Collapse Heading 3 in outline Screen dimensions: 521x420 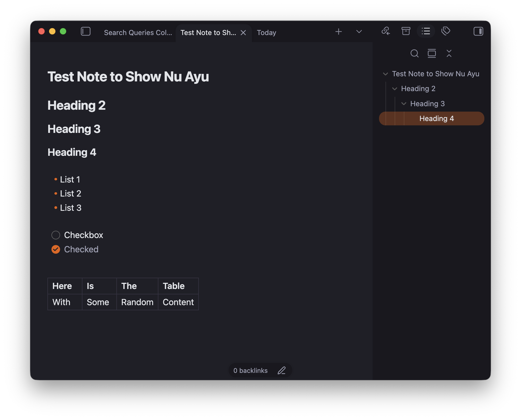tap(404, 104)
